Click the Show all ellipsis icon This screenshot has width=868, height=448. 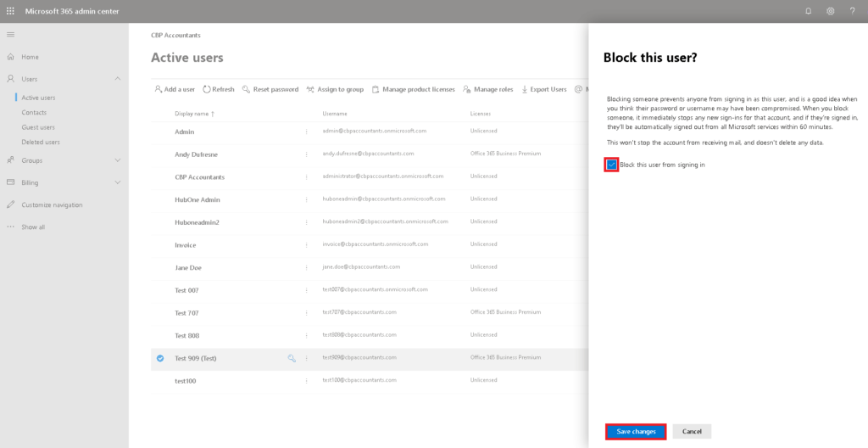[10, 227]
